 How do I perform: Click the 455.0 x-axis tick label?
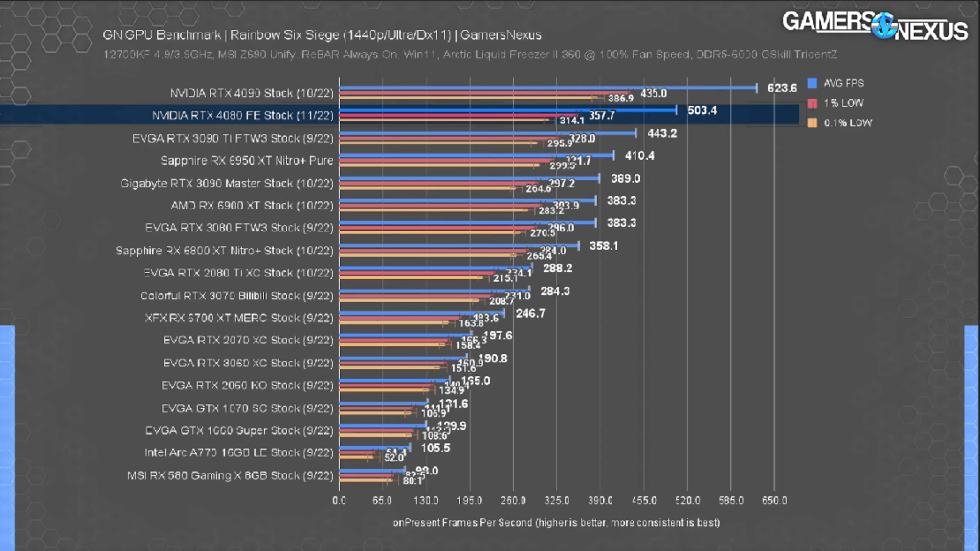click(x=644, y=501)
